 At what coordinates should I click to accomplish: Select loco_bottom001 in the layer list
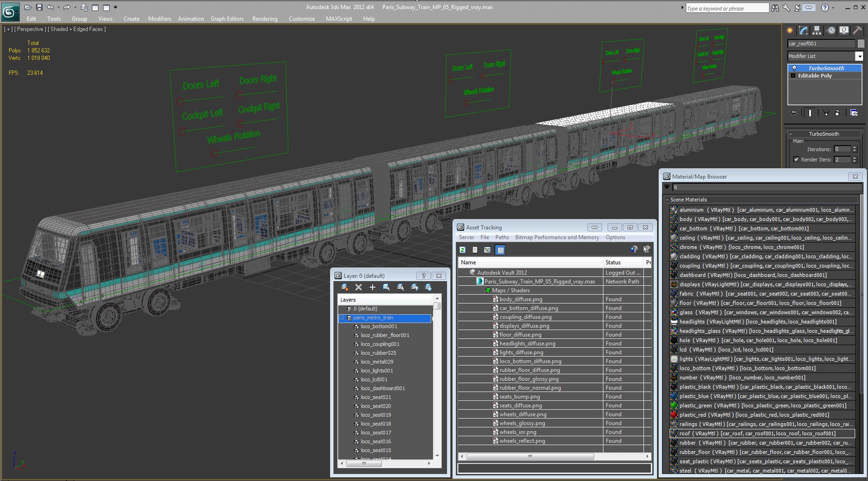379,326
